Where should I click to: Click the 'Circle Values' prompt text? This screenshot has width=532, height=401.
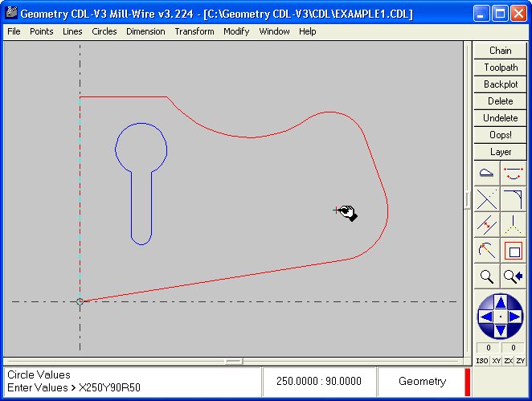click(39, 374)
